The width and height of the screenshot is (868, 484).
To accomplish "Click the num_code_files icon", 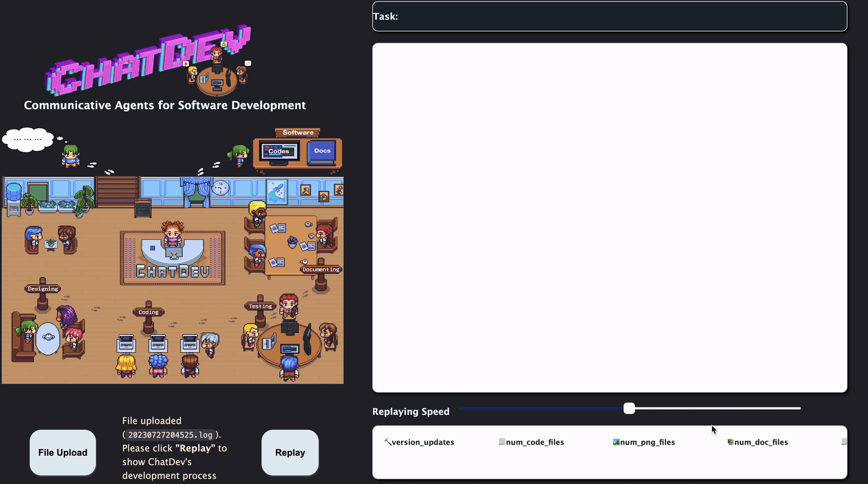I will (x=502, y=442).
